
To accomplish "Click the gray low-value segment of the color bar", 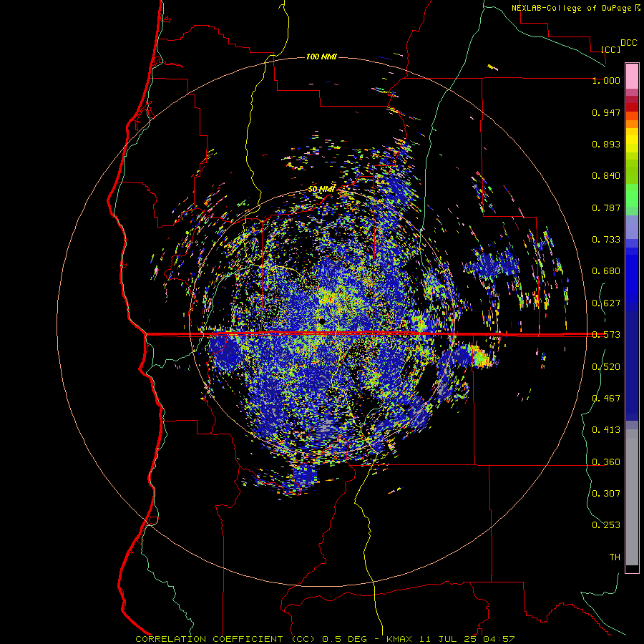I will [x=632, y=497].
